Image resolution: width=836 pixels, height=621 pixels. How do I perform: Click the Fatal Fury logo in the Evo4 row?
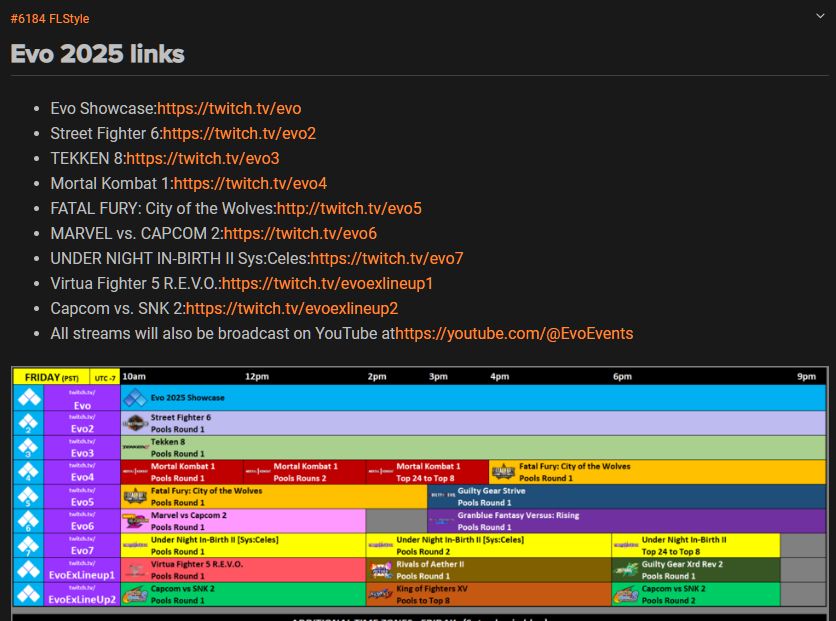point(503,472)
